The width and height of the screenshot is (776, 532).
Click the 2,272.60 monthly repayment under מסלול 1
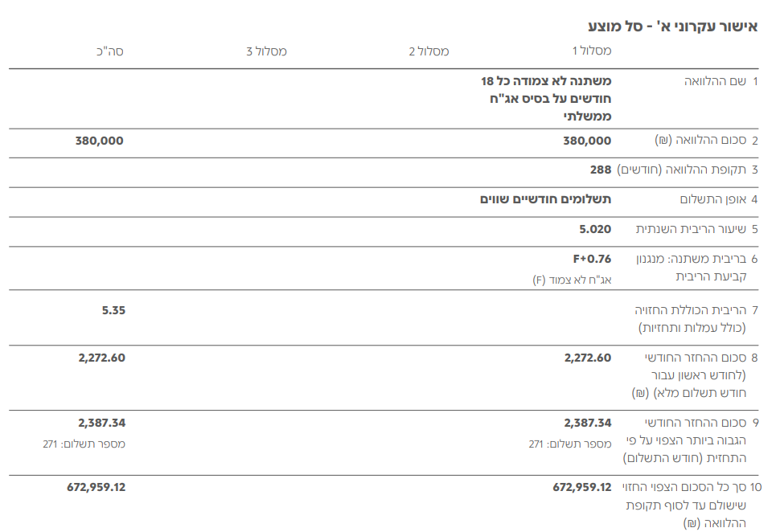coord(587,358)
